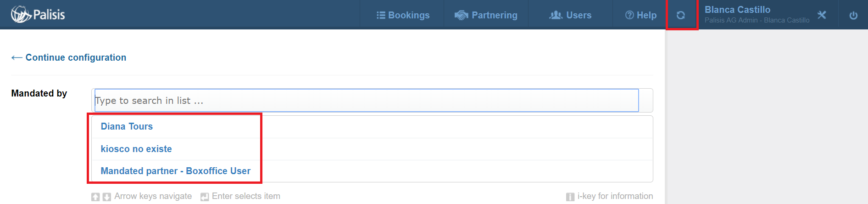
Task: Select Diana Tours from the list
Action: pyautogui.click(x=127, y=126)
